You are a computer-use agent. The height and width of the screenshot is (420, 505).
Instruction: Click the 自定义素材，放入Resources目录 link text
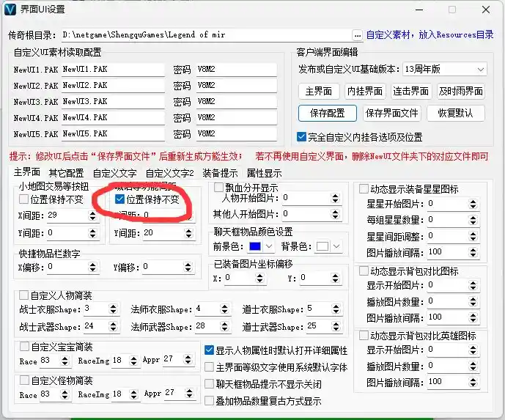click(430, 34)
